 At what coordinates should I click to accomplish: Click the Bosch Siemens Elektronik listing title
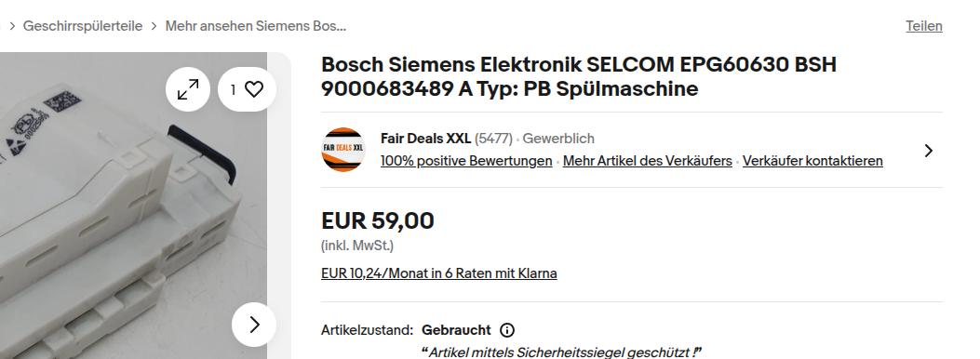tap(579, 76)
